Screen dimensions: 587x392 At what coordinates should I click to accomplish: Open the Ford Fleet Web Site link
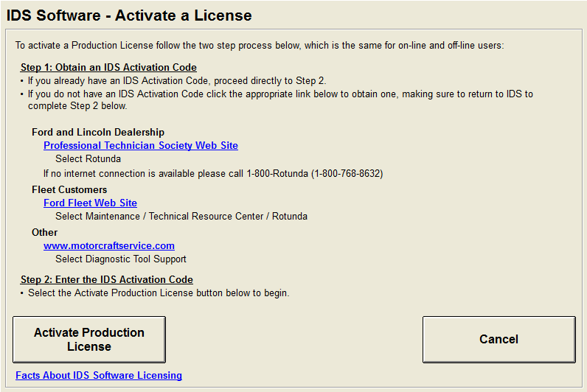click(x=90, y=203)
